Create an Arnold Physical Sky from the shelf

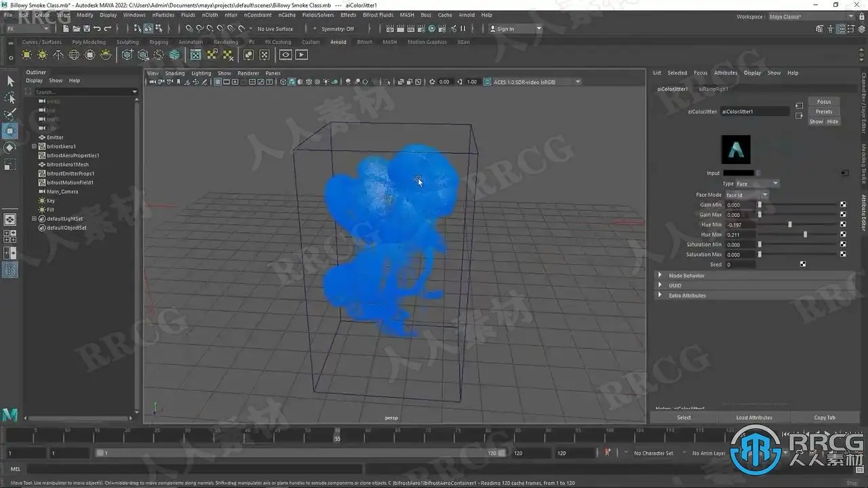pyautogui.click(x=105, y=55)
